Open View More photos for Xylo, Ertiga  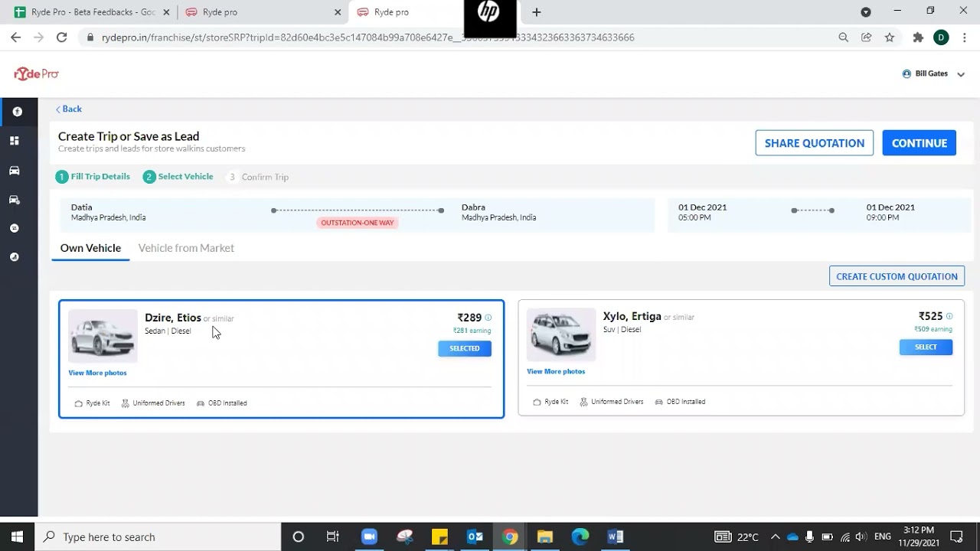(556, 371)
